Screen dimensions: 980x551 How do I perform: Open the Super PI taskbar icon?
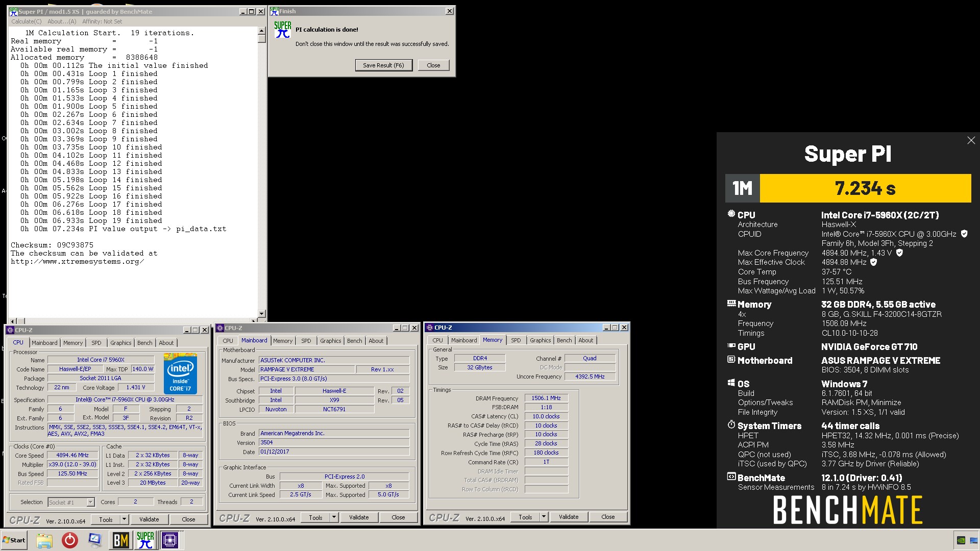click(x=145, y=540)
